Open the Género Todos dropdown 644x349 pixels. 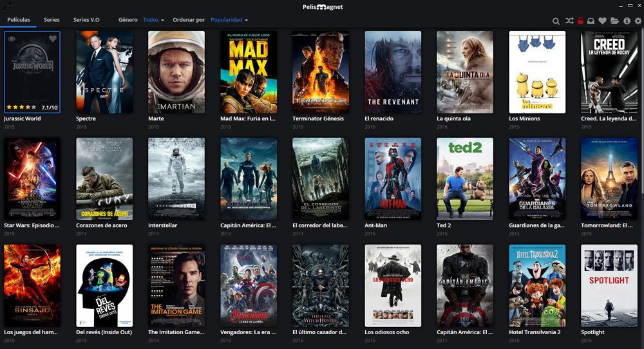[x=154, y=20]
